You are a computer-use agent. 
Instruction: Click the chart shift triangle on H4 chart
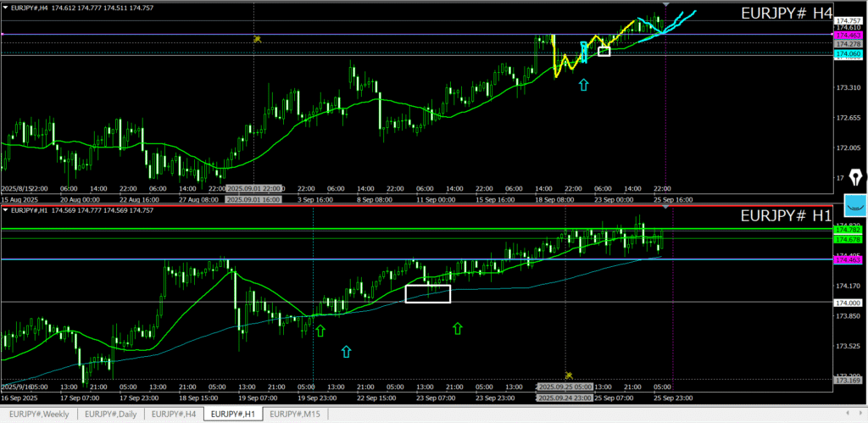(x=665, y=5)
